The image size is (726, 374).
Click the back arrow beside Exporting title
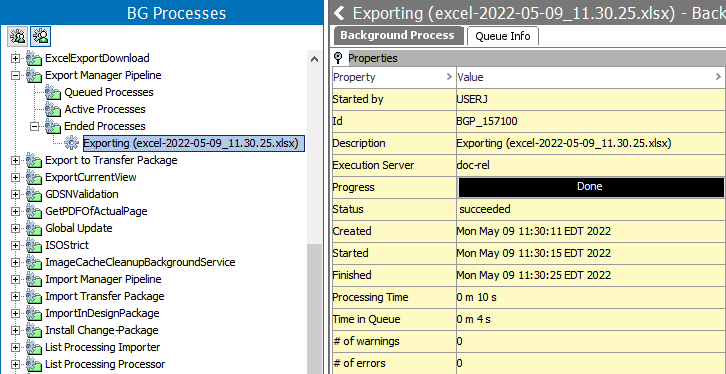pyautogui.click(x=340, y=13)
